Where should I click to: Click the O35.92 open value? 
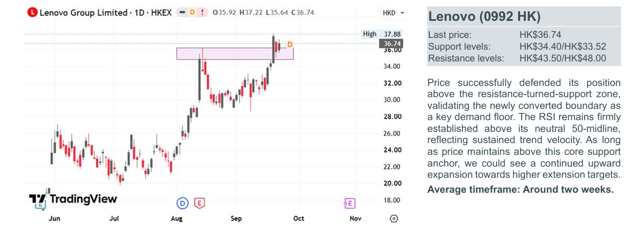[x=224, y=12]
